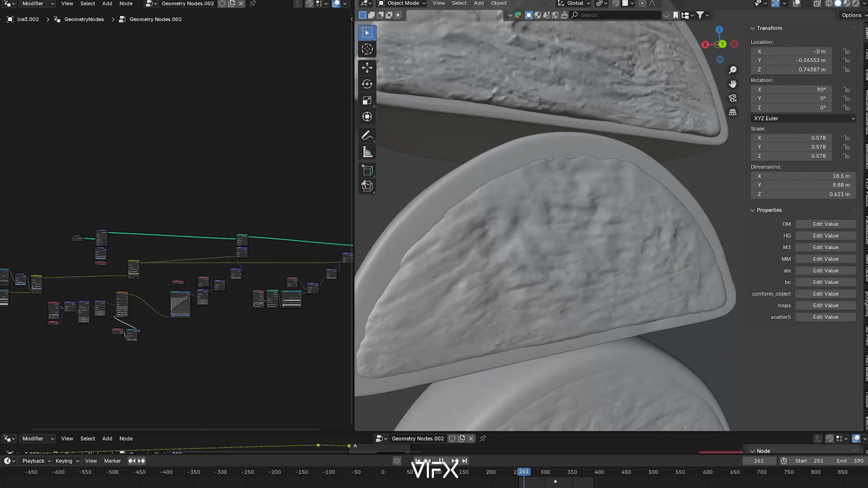Switch viewport to rendered shading

point(855,4)
